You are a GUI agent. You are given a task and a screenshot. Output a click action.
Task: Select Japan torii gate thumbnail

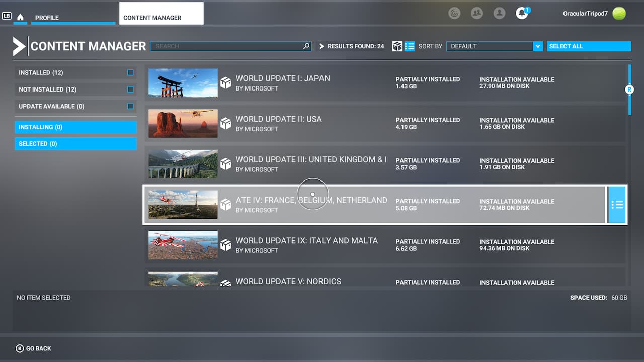183,83
